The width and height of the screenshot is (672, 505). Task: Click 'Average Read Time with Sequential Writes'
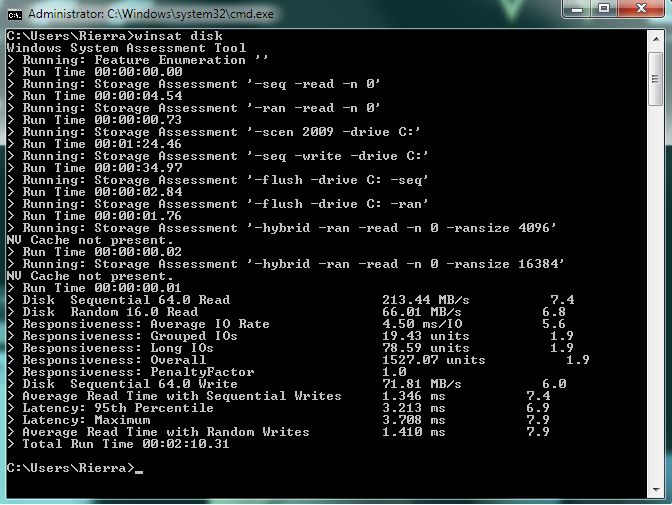[182, 396]
